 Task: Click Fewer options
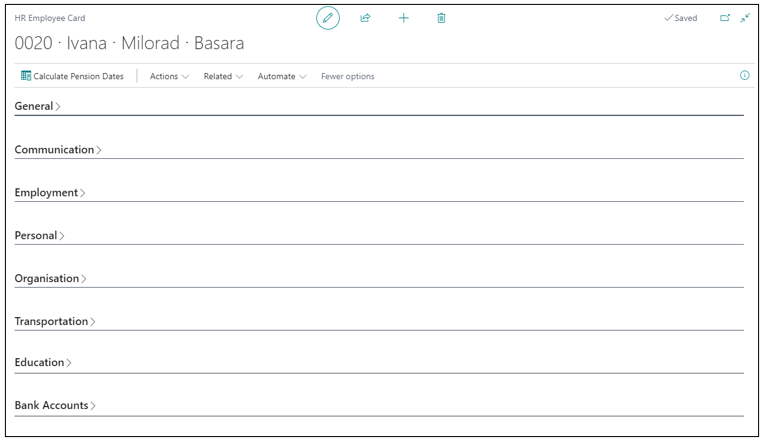[x=347, y=76]
